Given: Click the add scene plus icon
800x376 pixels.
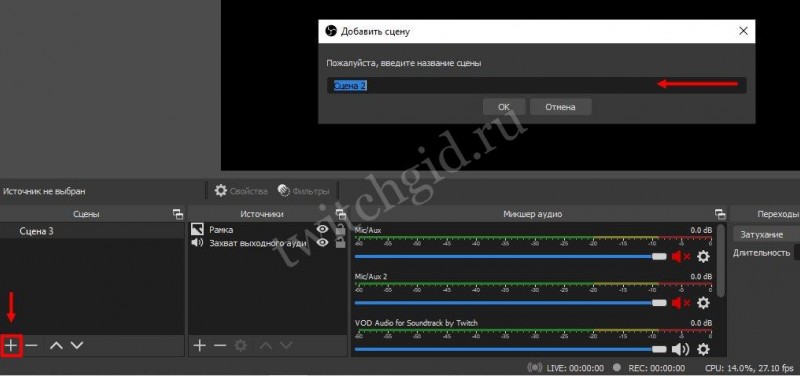Looking at the screenshot, I should coord(11,345).
